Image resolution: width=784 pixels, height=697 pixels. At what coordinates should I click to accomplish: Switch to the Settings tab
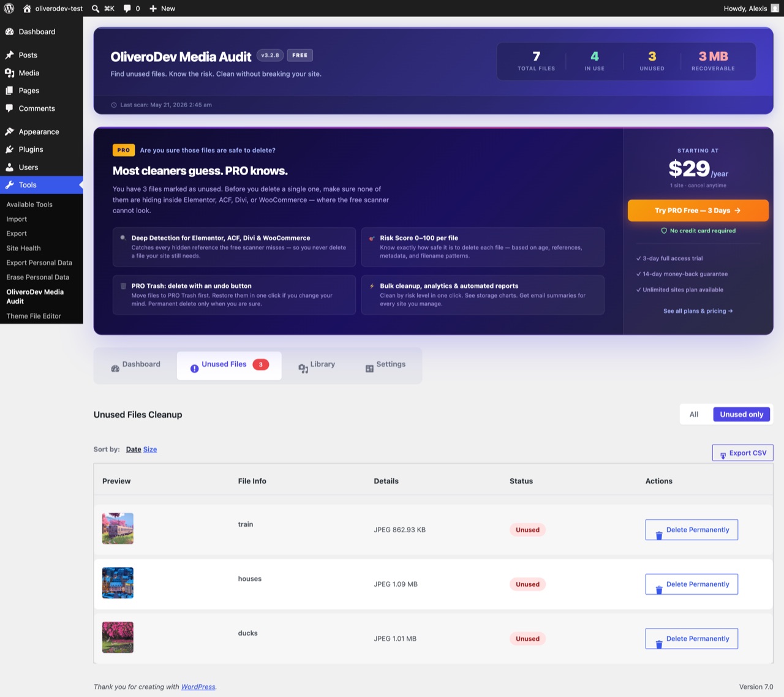(385, 366)
